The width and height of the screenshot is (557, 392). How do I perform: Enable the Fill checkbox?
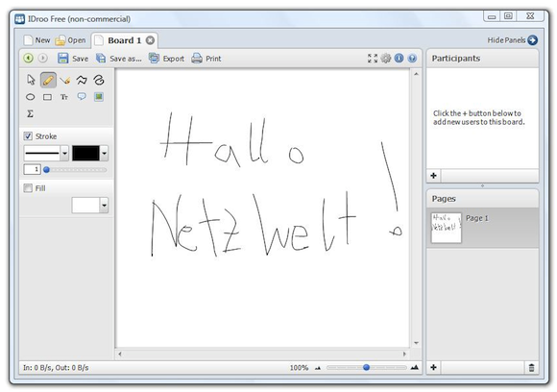click(28, 188)
